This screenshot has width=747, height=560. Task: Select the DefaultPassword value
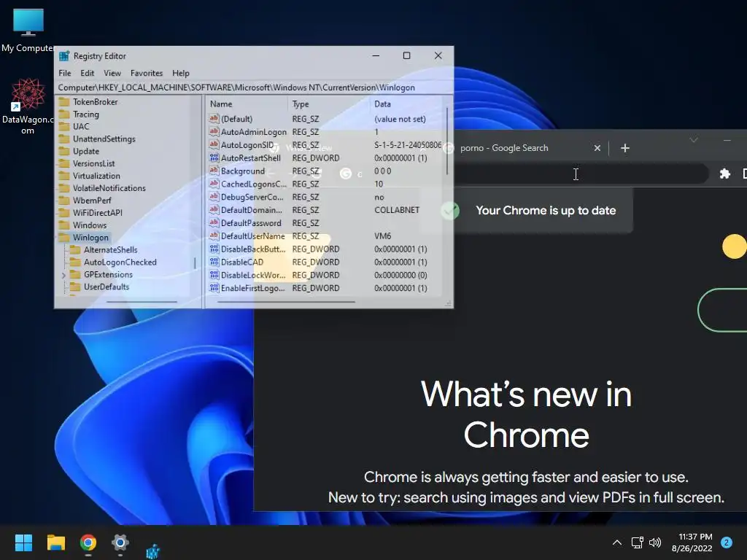251,223
